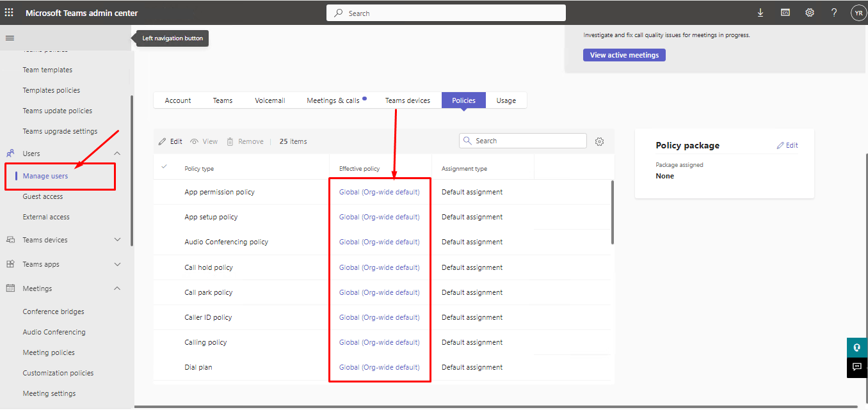
Task: Expand the Teams devices section chevron
Action: pyautogui.click(x=117, y=240)
